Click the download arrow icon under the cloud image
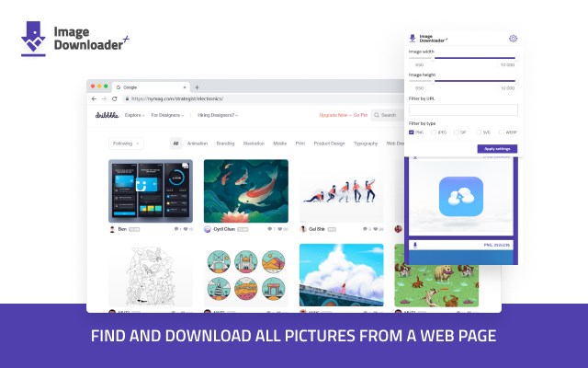The height and width of the screenshot is (368, 588). (415, 245)
